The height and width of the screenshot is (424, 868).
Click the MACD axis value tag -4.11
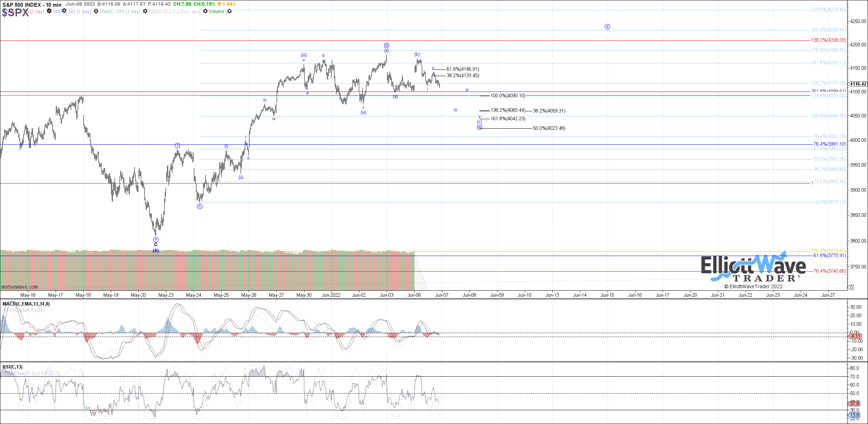(855, 336)
